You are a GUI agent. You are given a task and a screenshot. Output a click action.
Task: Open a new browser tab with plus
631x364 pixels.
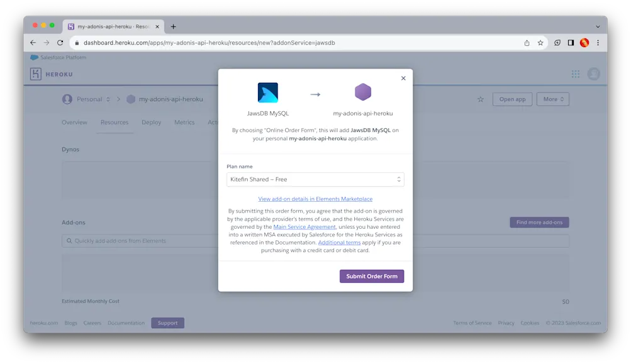tap(173, 26)
